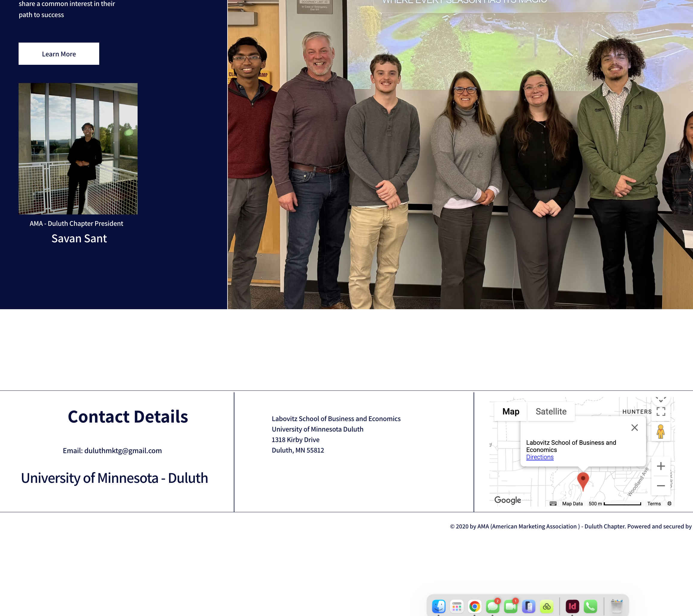Open FaceTime from the Dock
This screenshot has height=616, width=693.
coord(510,606)
